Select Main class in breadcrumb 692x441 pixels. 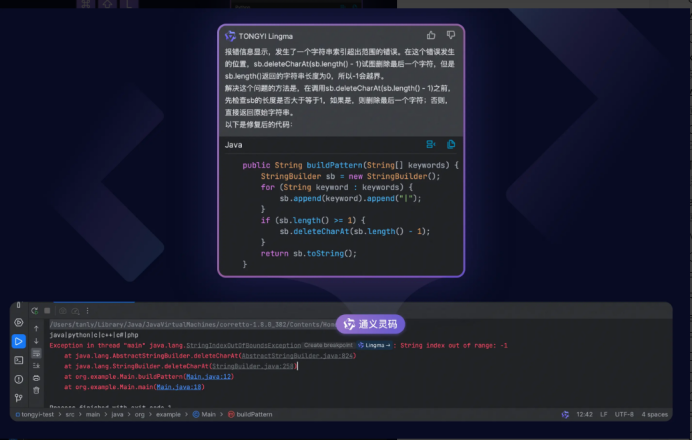pos(204,415)
